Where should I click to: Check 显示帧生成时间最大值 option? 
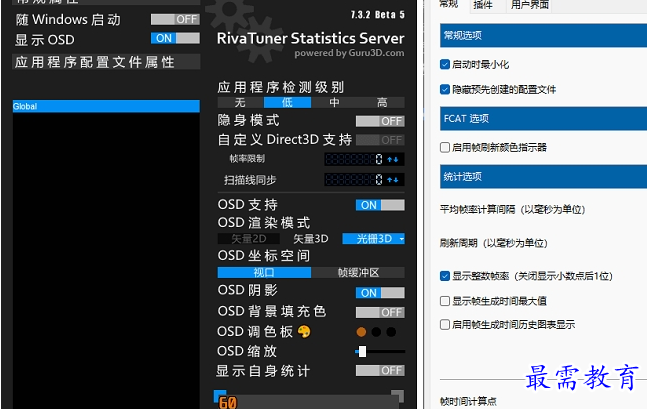click(445, 300)
